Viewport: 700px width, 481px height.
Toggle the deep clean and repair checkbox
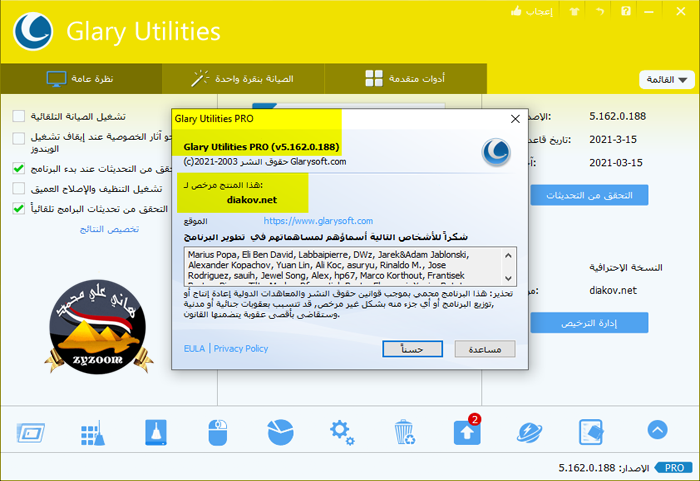coord(19,188)
